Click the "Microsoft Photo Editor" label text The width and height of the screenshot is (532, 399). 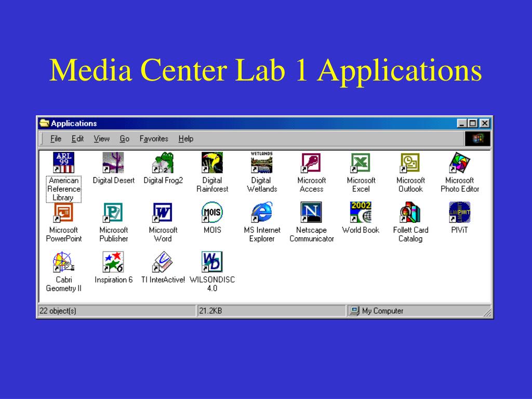pyautogui.click(x=460, y=184)
